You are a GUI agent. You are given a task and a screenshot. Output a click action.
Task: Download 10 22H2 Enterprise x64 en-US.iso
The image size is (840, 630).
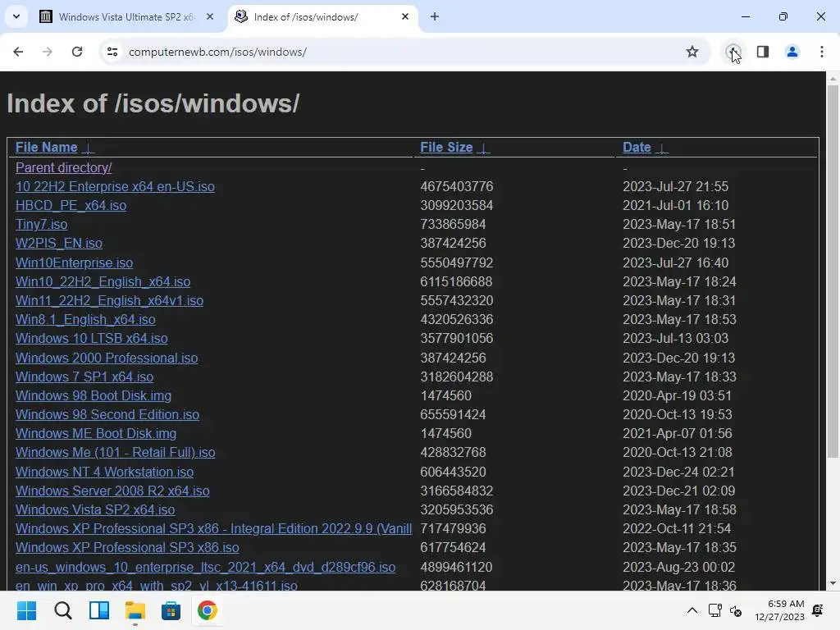[115, 186]
